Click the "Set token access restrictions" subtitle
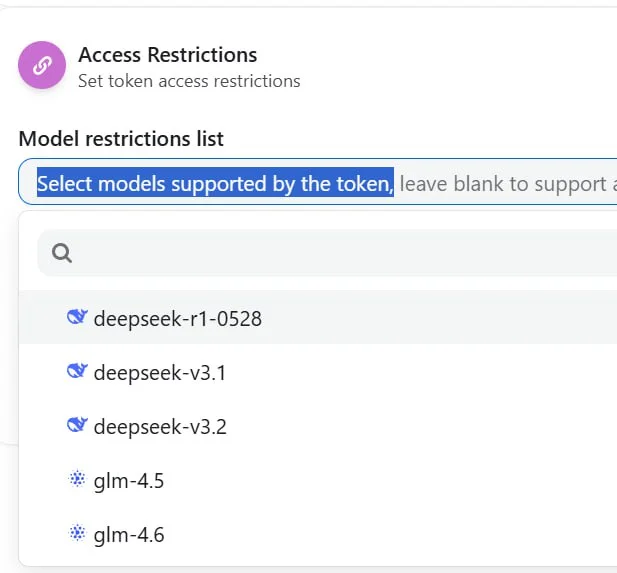This screenshot has height=573, width=617. 189,81
